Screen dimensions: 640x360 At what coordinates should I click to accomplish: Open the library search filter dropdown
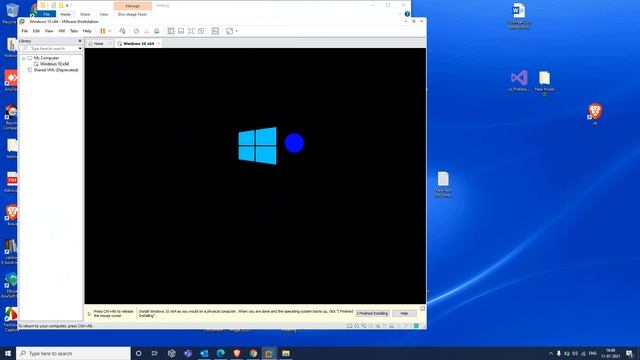tap(80, 49)
